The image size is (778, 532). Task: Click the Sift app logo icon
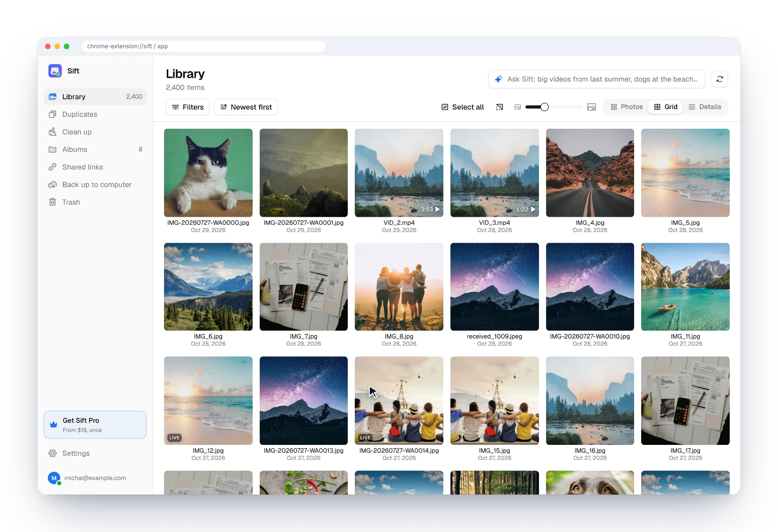pyautogui.click(x=55, y=71)
